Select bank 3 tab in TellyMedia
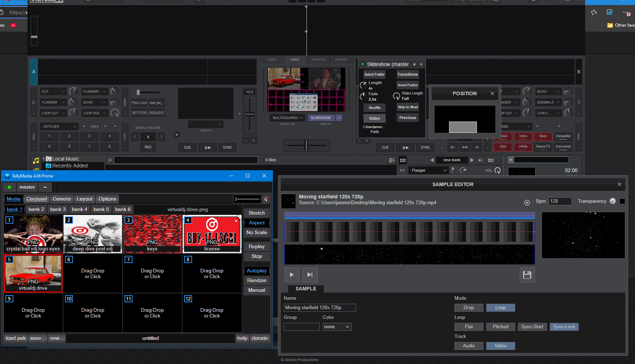Viewport: 635px width, 364px height. pyautogui.click(x=58, y=210)
